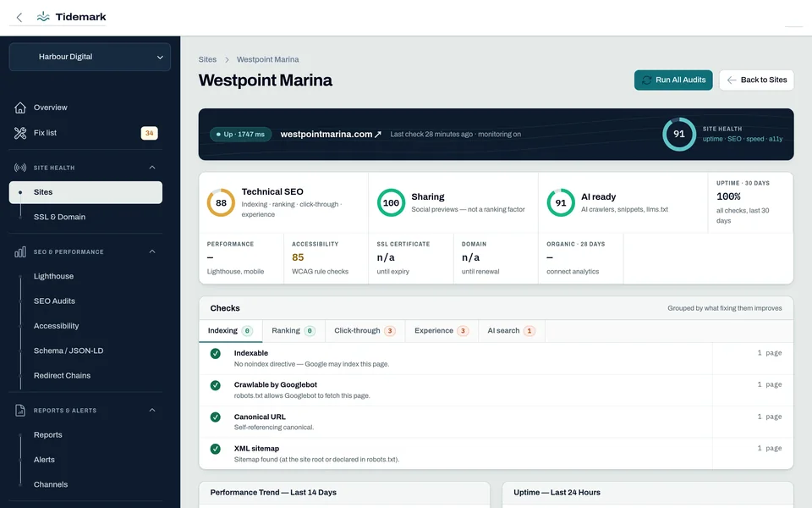
Task: Click the Run All Audits button
Action: tap(673, 80)
